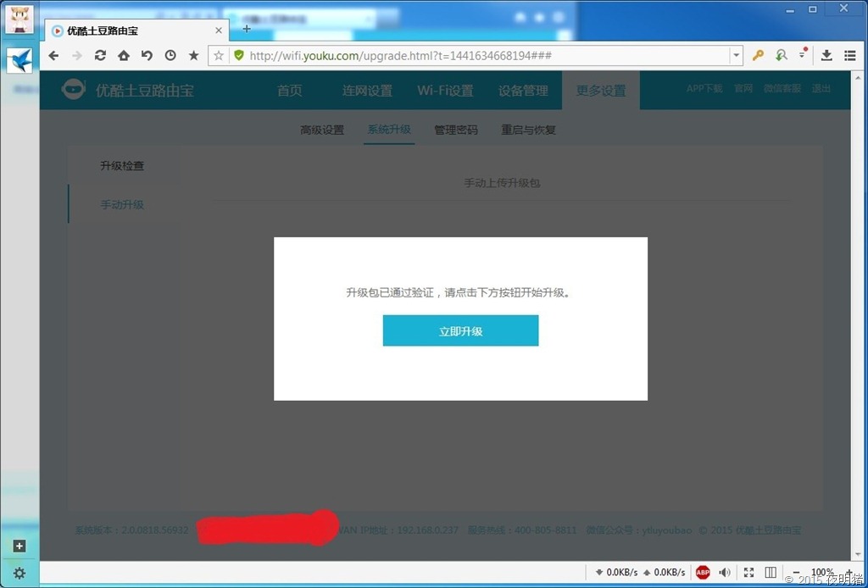
Task: Open the favorites star in toolbar
Action: point(193,55)
